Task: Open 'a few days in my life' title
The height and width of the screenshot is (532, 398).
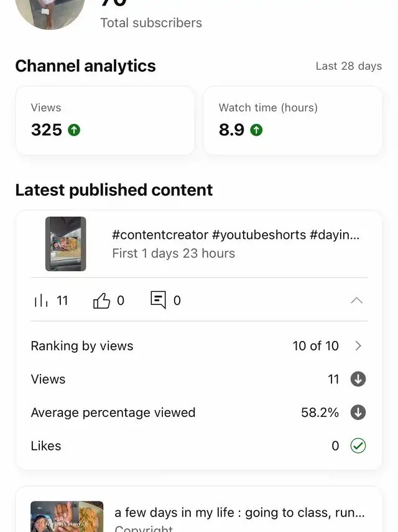Action: click(239, 512)
